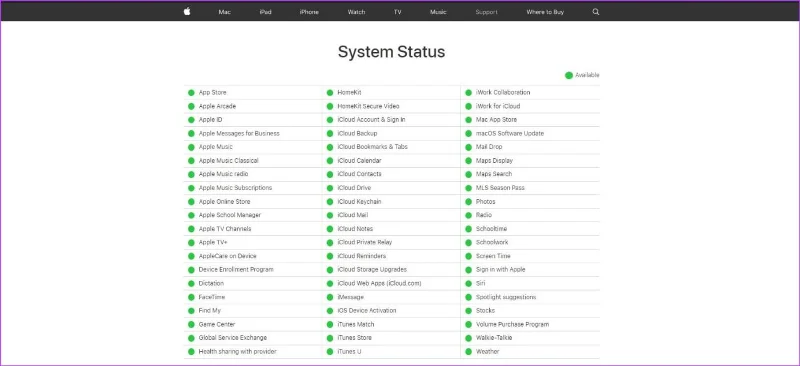Click the green status dot beside iCloud Backup
This screenshot has height=366, width=800.
click(330, 134)
